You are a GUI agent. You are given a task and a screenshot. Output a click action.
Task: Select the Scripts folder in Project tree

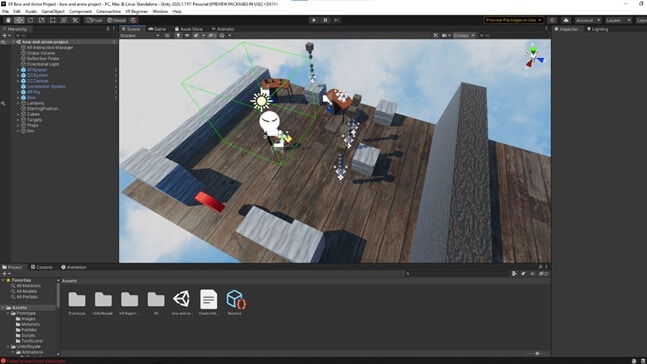[x=28, y=336]
